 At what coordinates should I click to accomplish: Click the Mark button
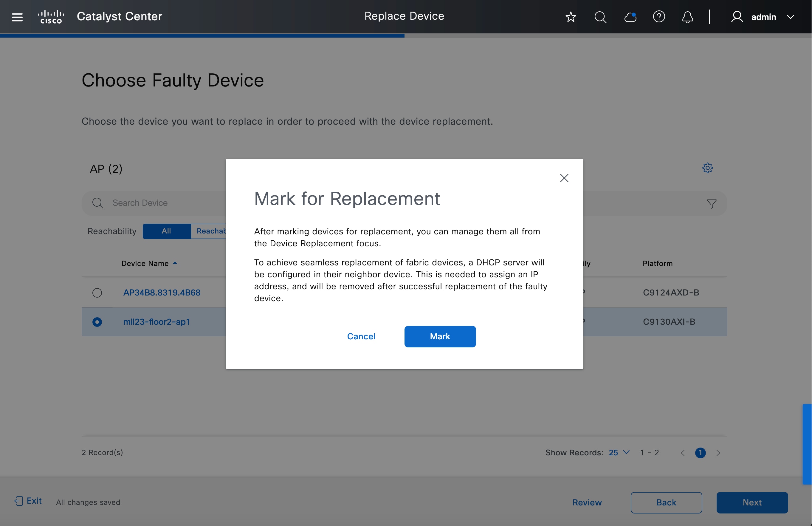click(440, 336)
